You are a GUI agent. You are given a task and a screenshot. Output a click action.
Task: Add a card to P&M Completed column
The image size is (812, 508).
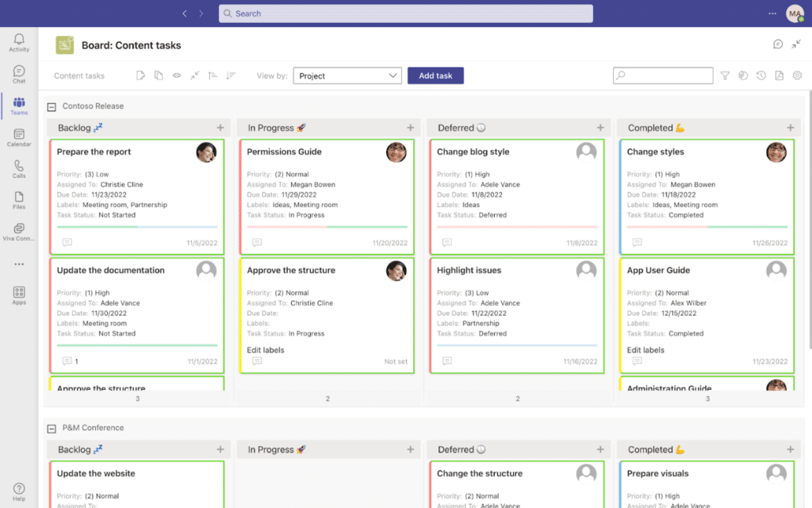pos(791,449)
